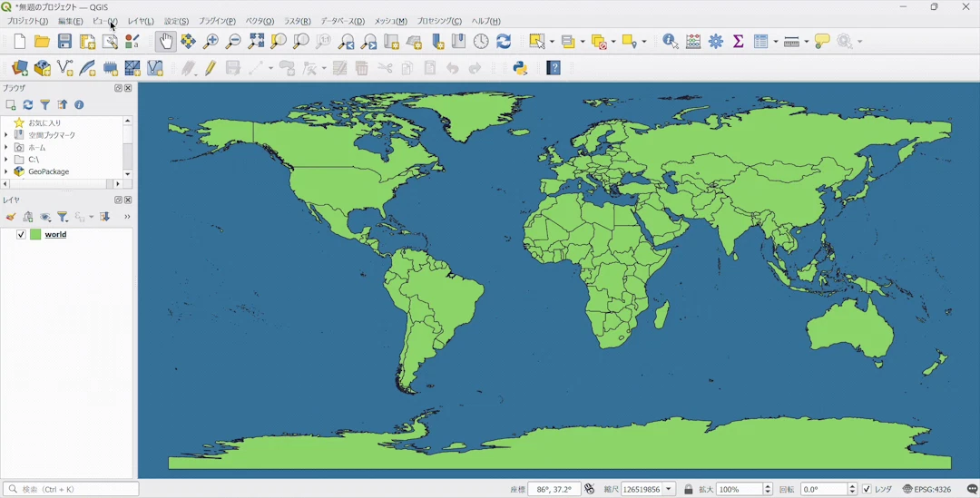Click Zoom Last arrow magnifier
The width and height of the screenshot is (980, 498).
tap(347, 41)
